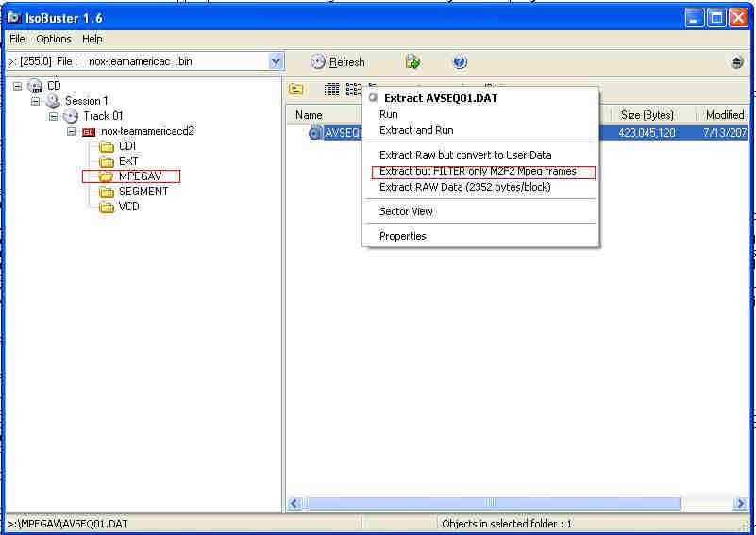Click the IsoBuster title bar app icon
The width and height of the screenshot is (756, 535).
tap(14, 18)
